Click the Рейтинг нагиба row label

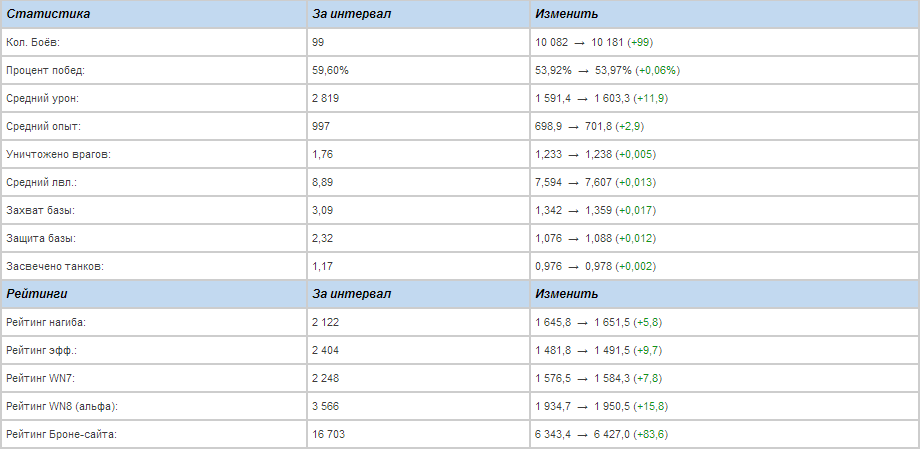point(46,322)
